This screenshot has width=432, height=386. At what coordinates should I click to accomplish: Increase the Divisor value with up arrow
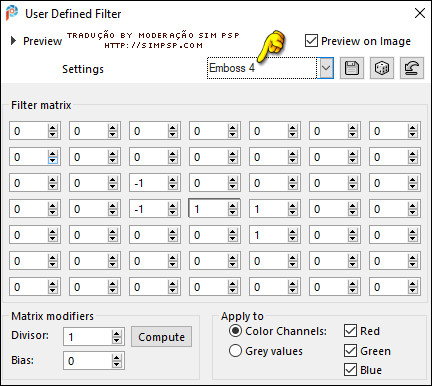pyautogui.click(x=116, y=333)
